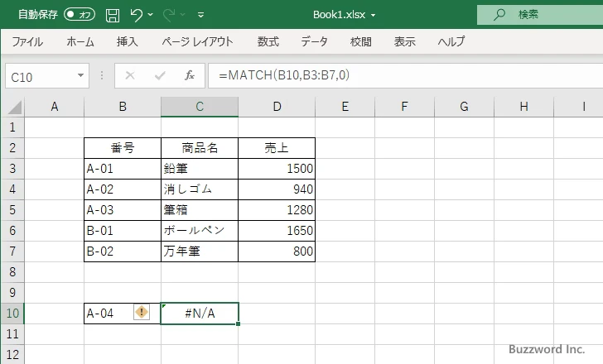Select the cell containing A-01
Screen dimensions: 603x364
(x=123, y=169)
